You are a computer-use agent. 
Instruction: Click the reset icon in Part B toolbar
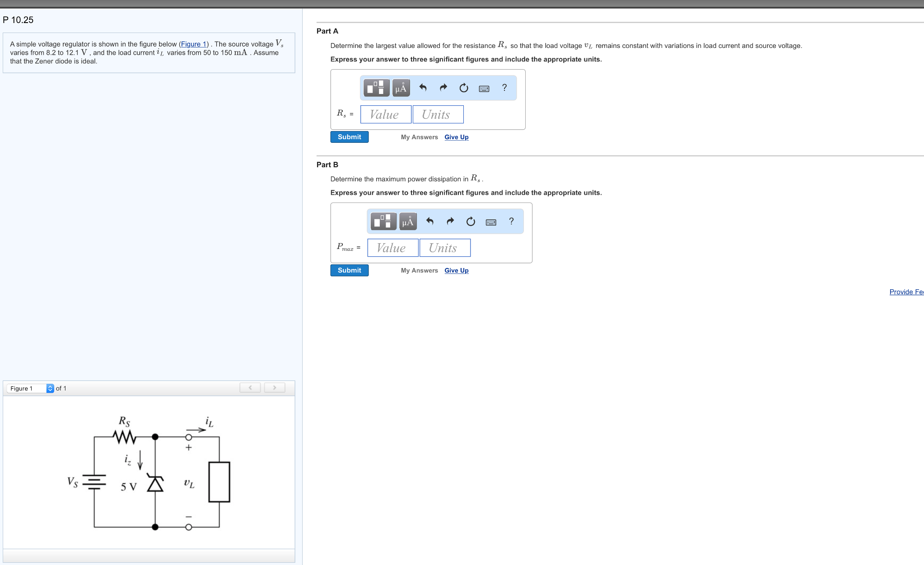pos(470,221)
